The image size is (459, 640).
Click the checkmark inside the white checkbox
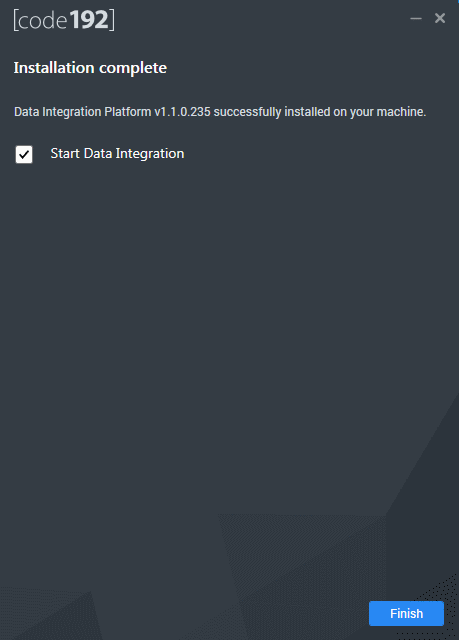pos(24,155)
